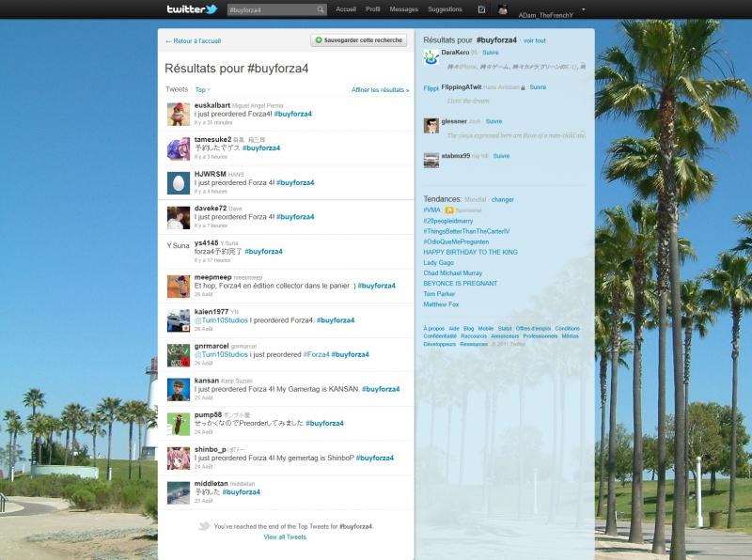Open the Tom Parker trend

click(x=439, y=294)
